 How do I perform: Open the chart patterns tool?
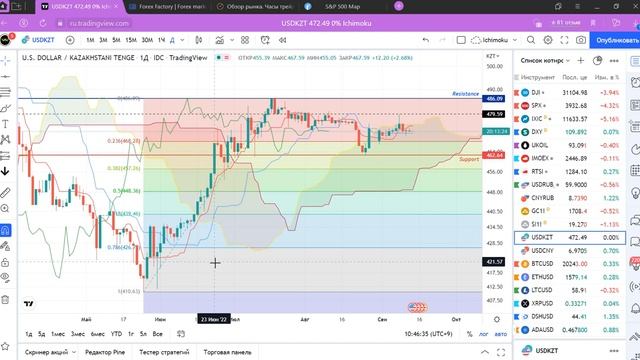coord(5,140)
